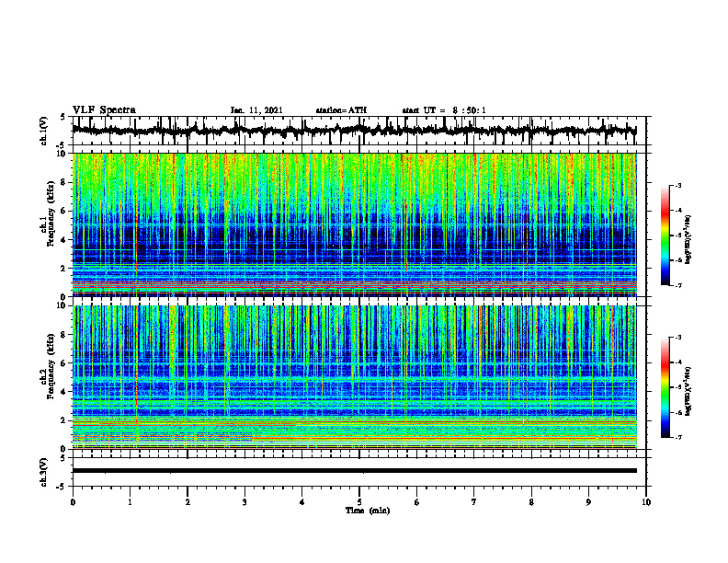728x563 pixels.
Task: Click the ch.2 "Frequency (kHz)" axis label
Action: [x=51, y=366]
